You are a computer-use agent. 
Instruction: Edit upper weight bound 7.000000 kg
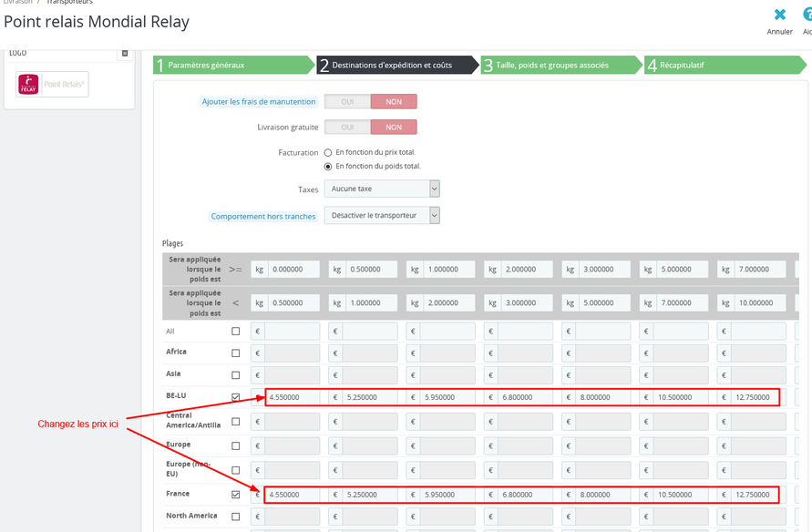(682, 303)
